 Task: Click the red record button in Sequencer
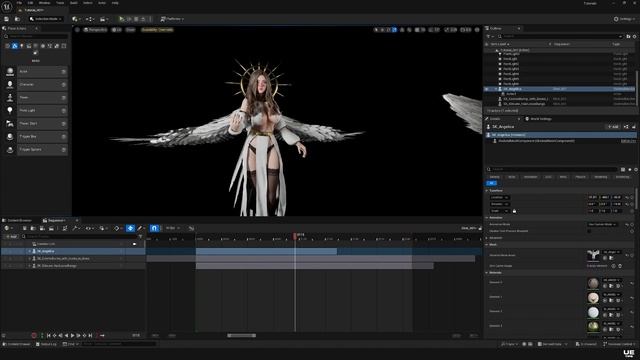[x=34, y=336]
